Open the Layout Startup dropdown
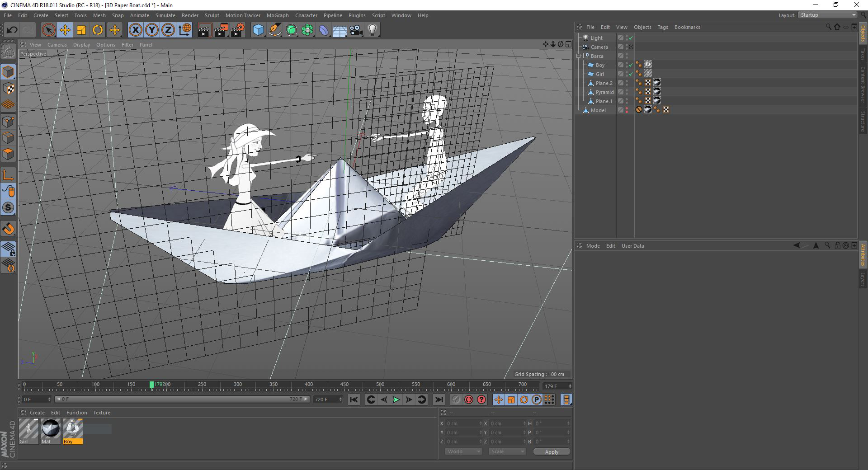The width and height of the screenshot is (868, 470). [827, 15]
